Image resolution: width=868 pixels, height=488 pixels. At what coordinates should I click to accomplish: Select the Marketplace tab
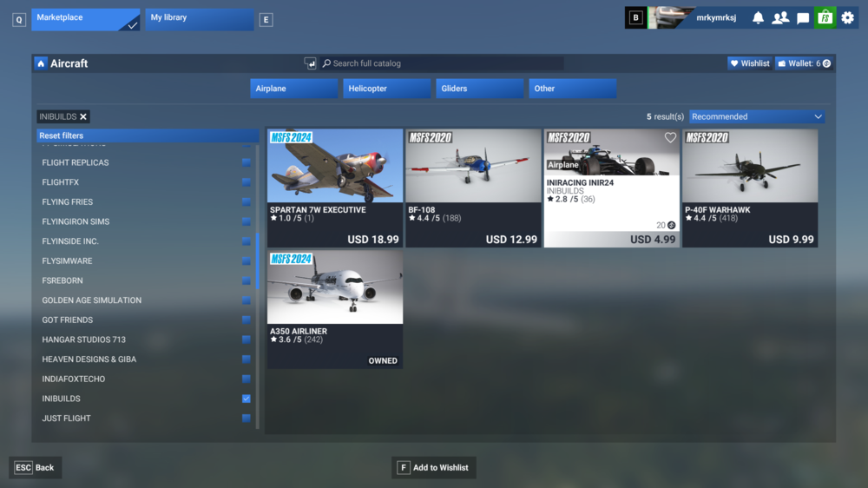[85, 18]
